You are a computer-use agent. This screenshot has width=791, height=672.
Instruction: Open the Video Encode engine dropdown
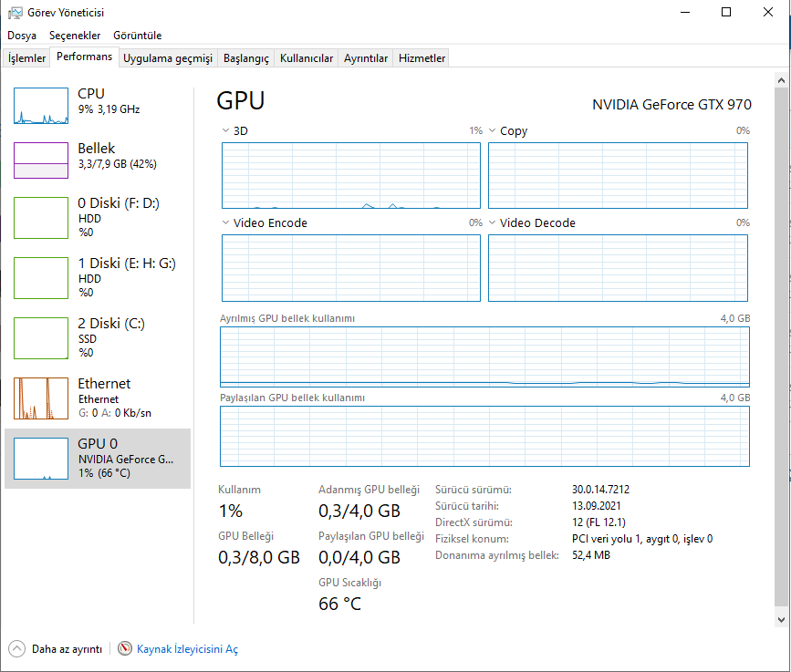tap(226, 223)
